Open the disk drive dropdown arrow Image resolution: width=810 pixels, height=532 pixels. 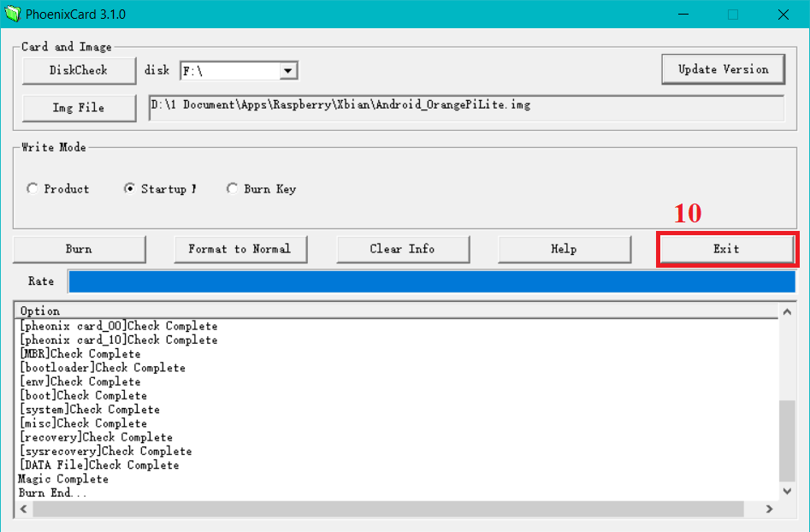pyautogui.click(x=288, y=70)
